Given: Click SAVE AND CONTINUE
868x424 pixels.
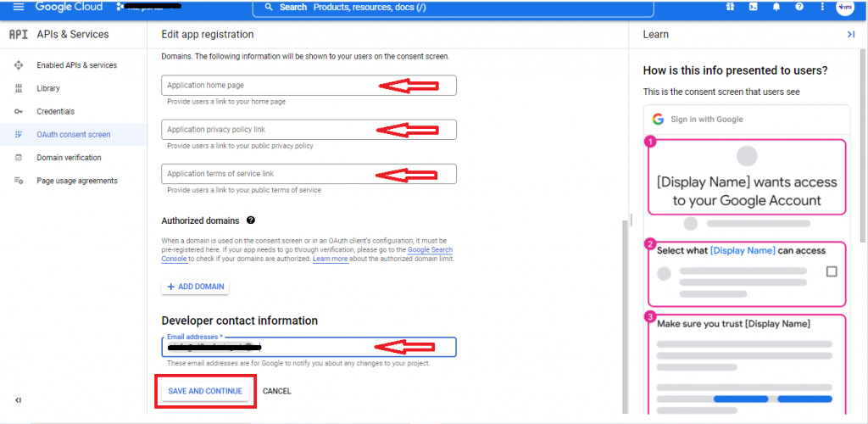Looking at the screenshot, I should click(205, 391).
